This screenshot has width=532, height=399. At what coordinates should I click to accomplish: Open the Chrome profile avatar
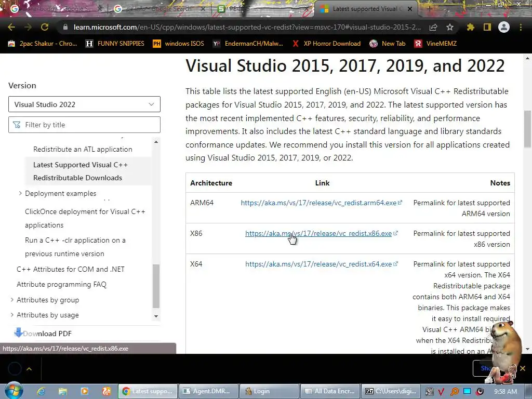point(504,27)
